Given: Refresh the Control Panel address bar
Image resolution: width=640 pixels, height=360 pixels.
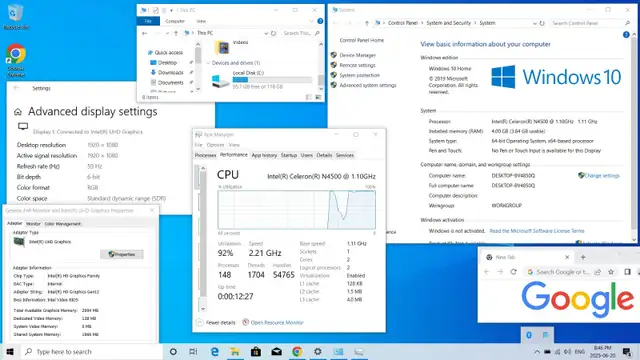Looking at the screenshot, I should click(x=542, y=23).
